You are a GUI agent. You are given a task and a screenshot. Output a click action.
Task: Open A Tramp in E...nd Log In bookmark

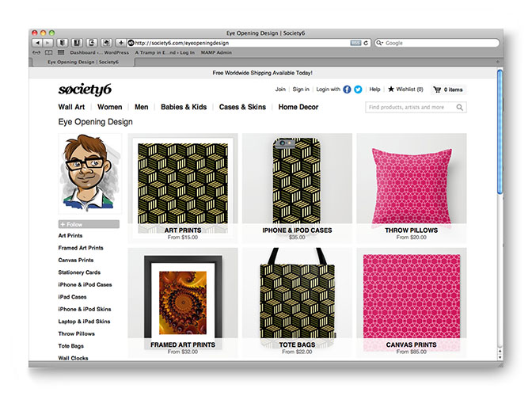coord(165,52)
